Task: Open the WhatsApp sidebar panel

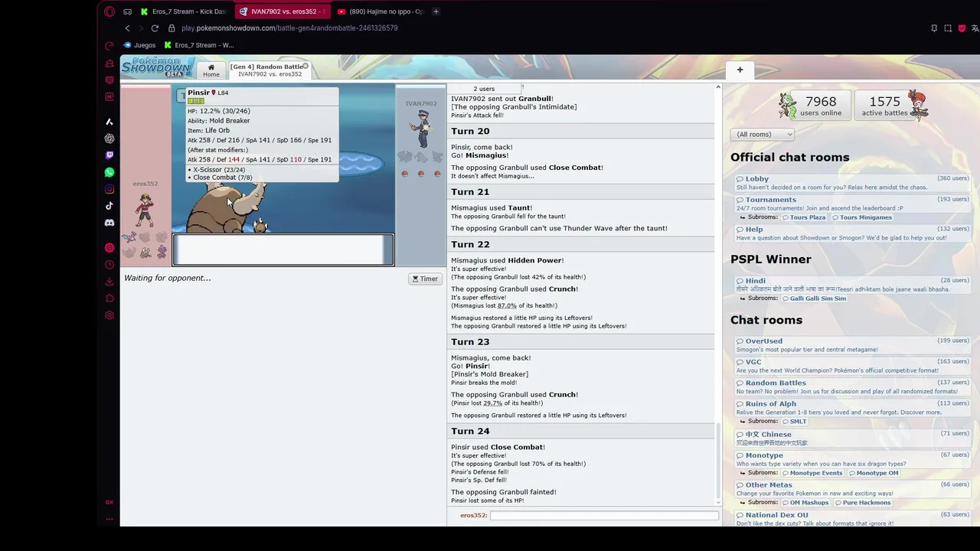Action: coord(109,172)
